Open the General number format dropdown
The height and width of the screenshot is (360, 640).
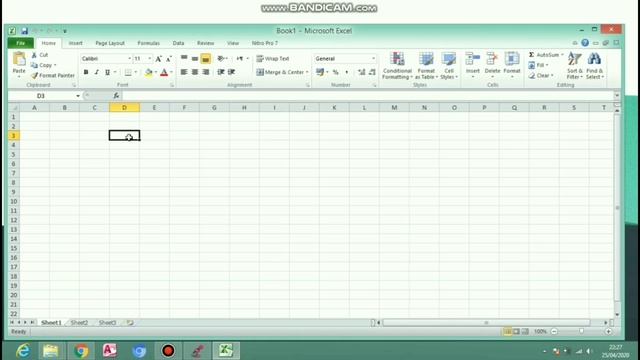373,59
